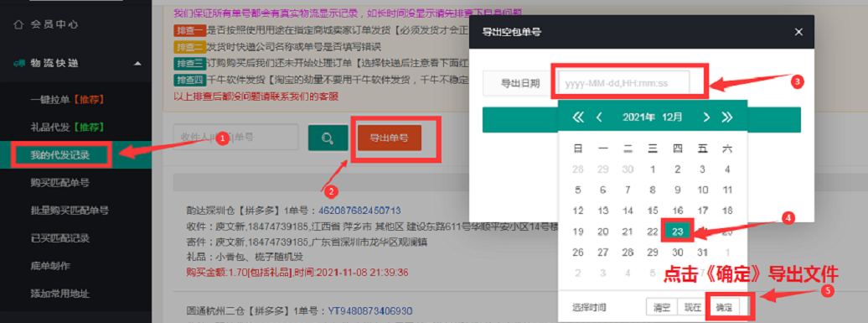Click the recipient or tracking number search field
This screenshot has height=323, width=868.
[x=235, y=138]
